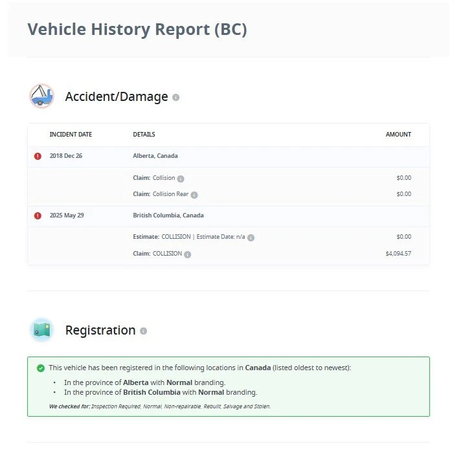This screenshot has width=476, height=453.
Task: Select the AMOUNT column header
Action: tap(398, 135)
